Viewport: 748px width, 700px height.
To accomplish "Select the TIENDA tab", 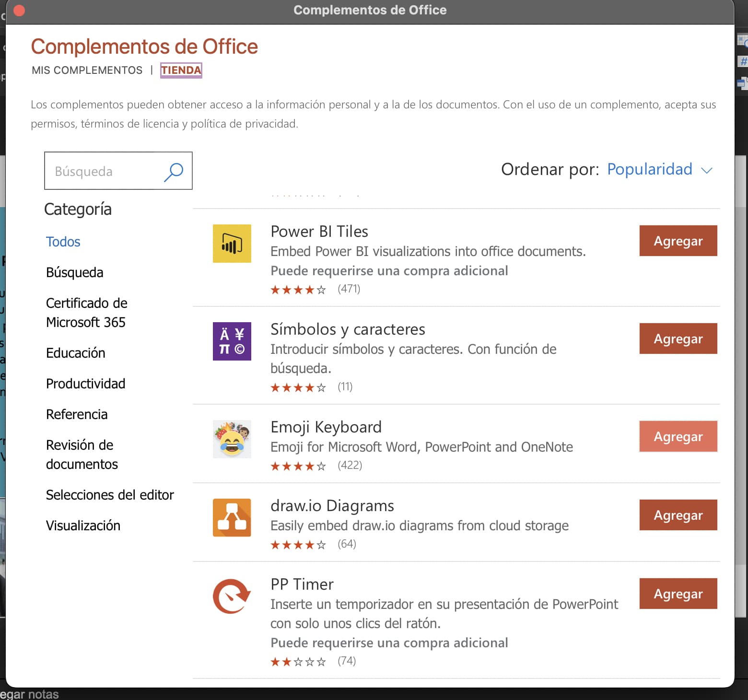I will (181, 70).
